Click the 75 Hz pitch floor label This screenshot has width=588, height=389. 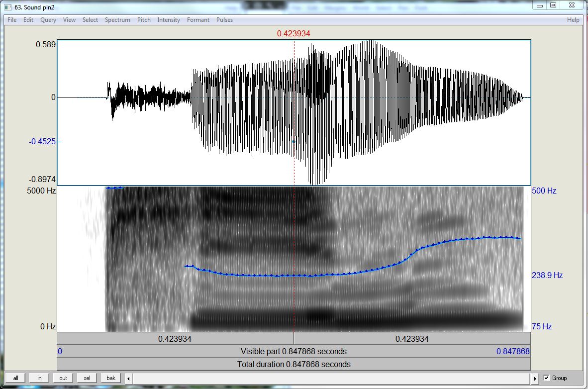pos(542,326)
